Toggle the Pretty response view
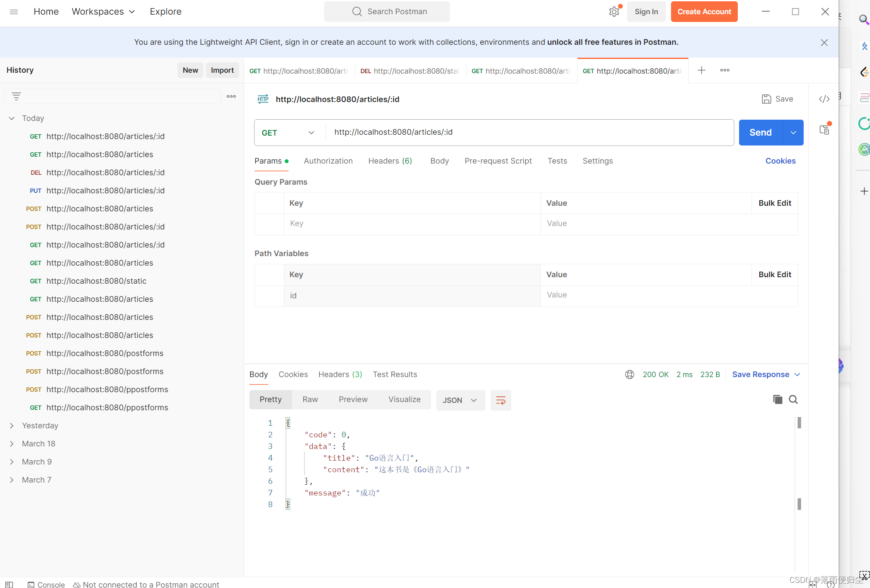The image size is (870, 588). click(270, 399)
